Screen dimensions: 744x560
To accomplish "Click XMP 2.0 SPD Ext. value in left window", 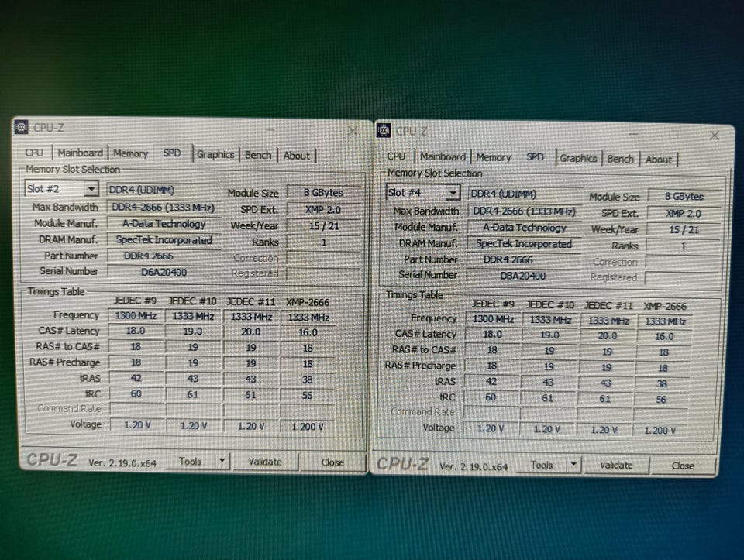I will point(323,210).
